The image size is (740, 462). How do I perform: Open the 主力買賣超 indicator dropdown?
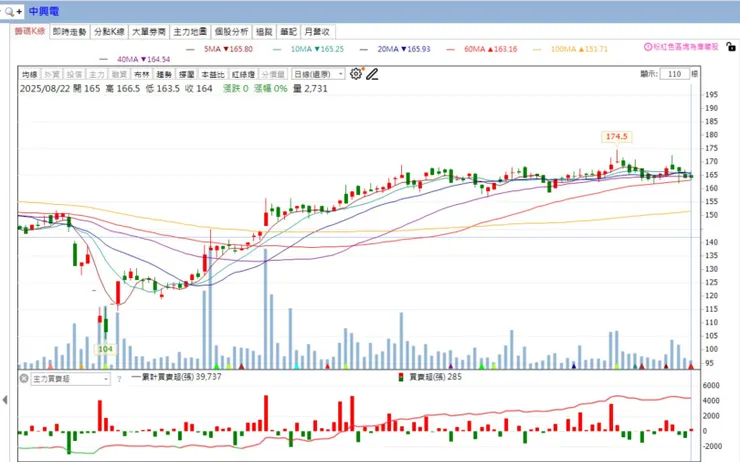(x=70, y=379)
